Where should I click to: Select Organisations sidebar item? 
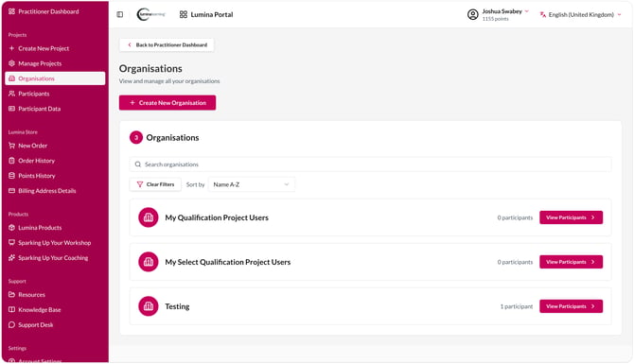pos(55,78)
